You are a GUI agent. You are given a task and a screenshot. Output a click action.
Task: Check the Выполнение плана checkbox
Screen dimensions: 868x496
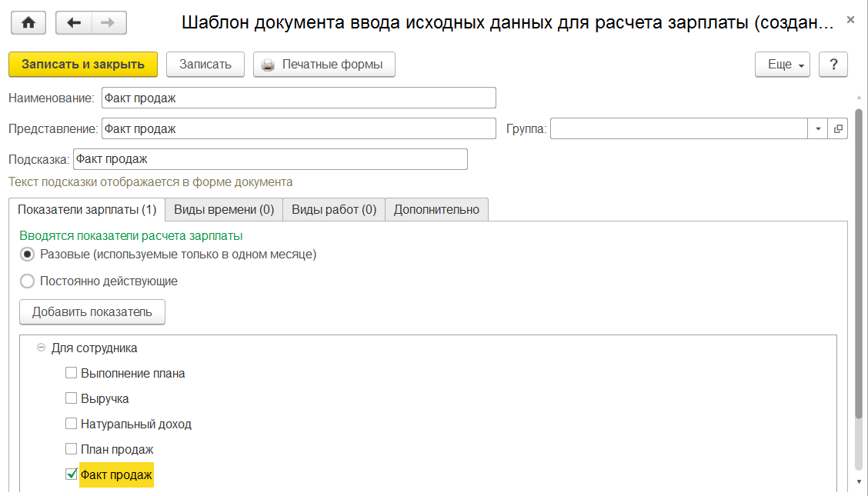point(72,374)
